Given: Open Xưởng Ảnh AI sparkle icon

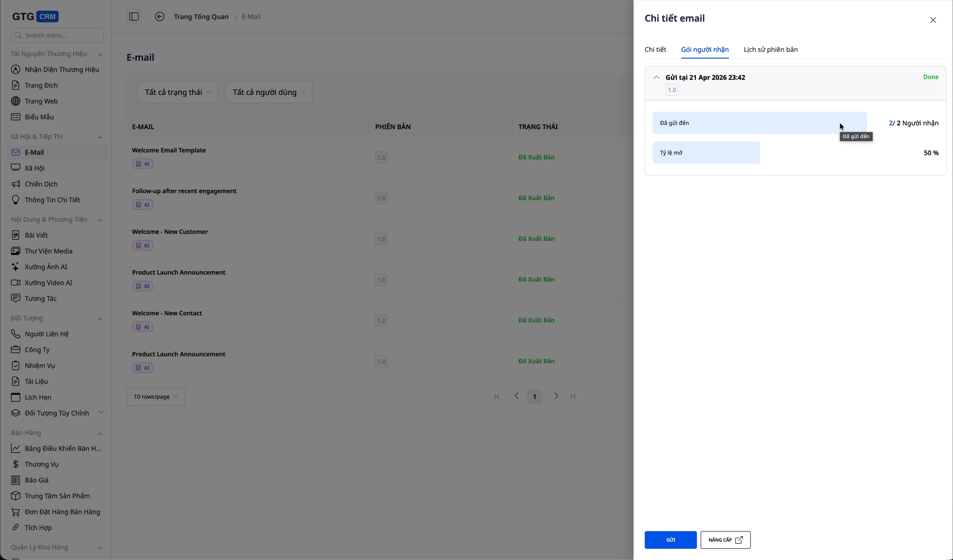Looking at the screenshot, I should (16, 267).
